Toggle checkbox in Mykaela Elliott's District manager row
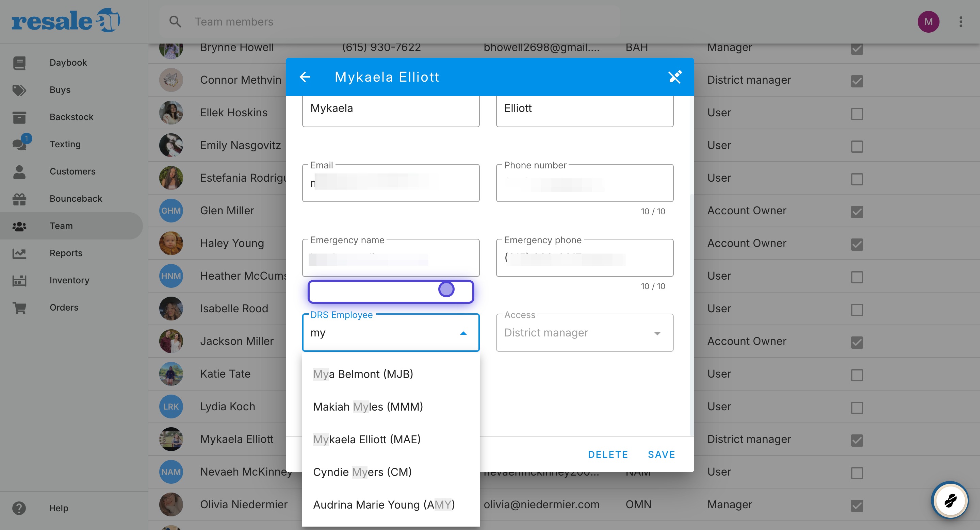Viewport: 980px width, 530px height. pyautogui.click(x=857, y=441)
